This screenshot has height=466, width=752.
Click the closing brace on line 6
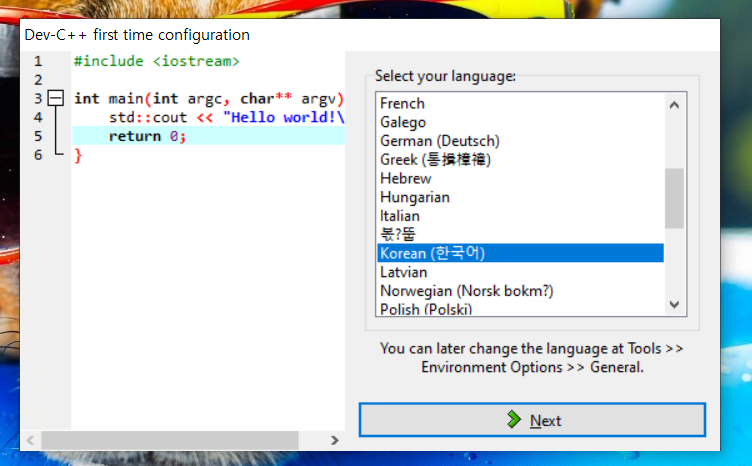point(78,155)
